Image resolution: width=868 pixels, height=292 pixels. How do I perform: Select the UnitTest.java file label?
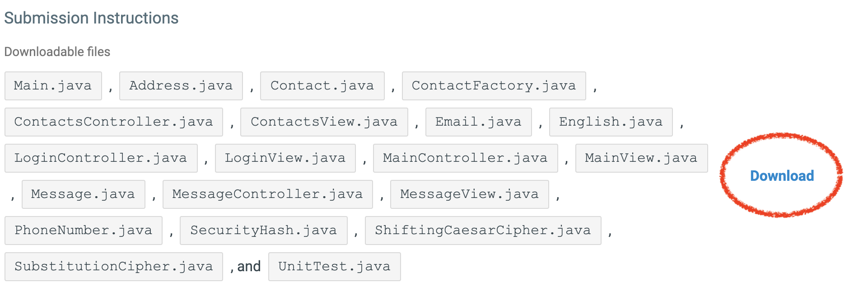(334, 267)
